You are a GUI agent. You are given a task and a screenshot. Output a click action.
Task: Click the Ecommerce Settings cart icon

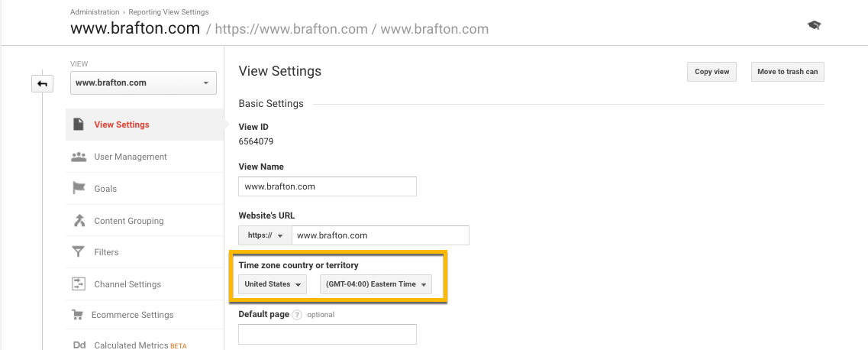[x=77, y=315]
